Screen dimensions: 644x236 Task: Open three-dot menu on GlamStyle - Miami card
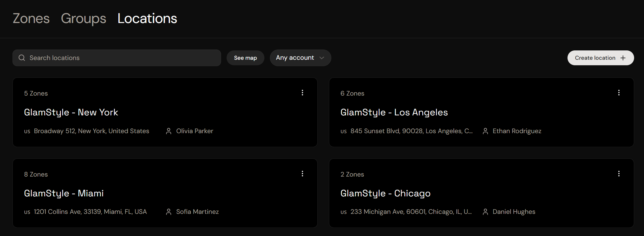303,174
